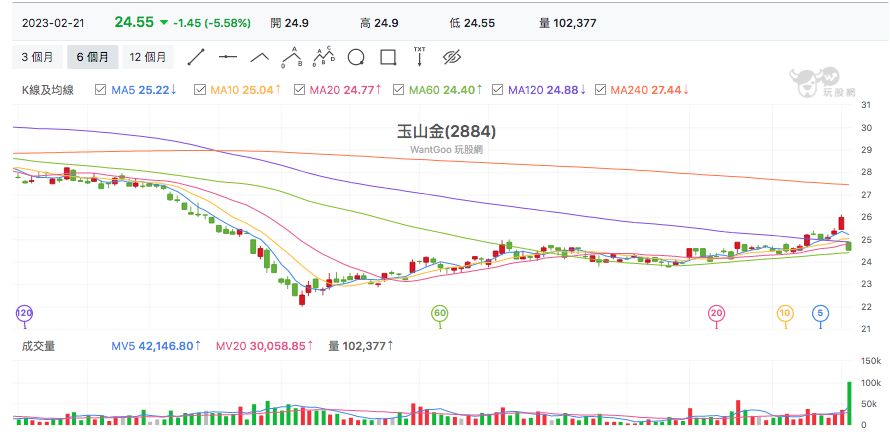Click the low price 低 24.55
This screenshot has height=434, width=890.
(x=472, y=23)
